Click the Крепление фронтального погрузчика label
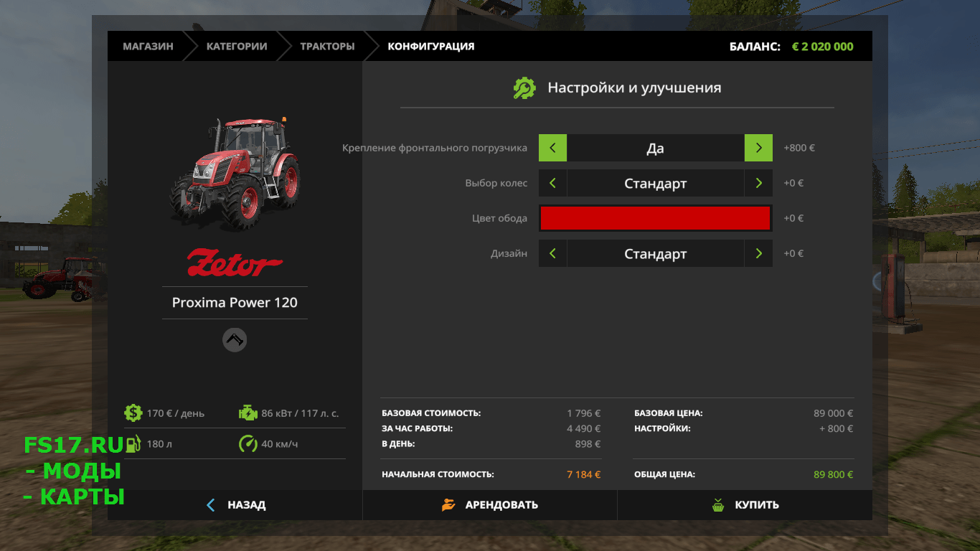 point(435,148)
